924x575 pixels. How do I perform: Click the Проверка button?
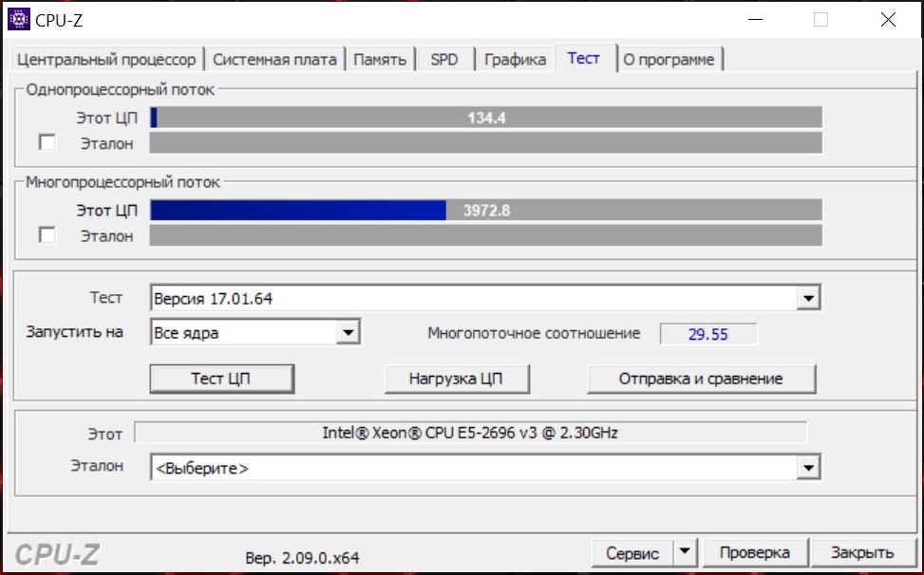755,553
